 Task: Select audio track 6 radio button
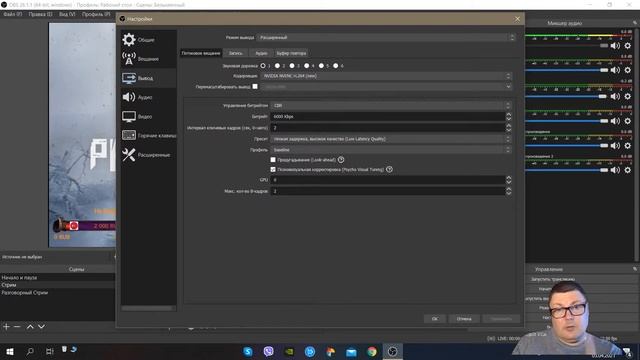[x=336, y=65]
